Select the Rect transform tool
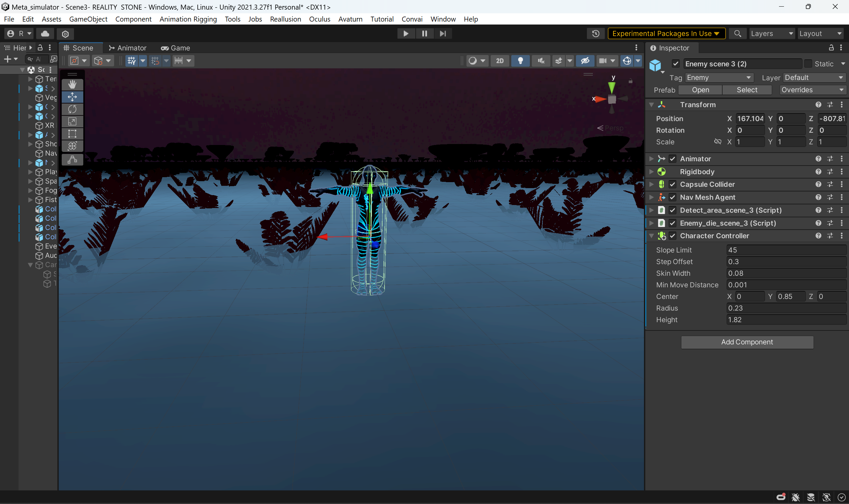 pos(72,133)
